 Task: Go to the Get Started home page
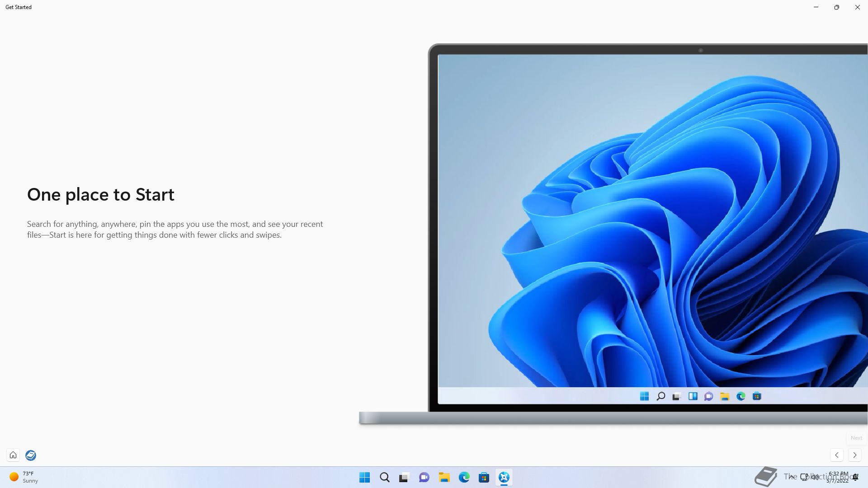pyautogui.click(x=13, y=455)
